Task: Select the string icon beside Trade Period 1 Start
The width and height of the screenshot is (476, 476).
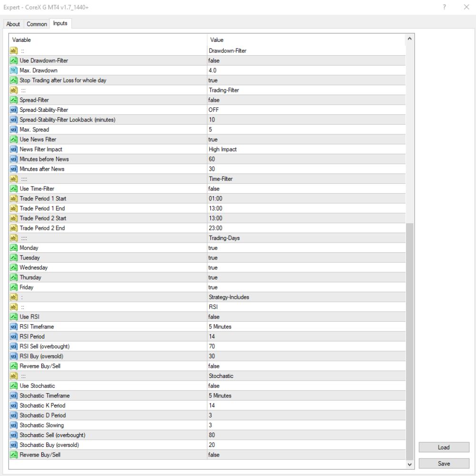Action: (14, 198)
